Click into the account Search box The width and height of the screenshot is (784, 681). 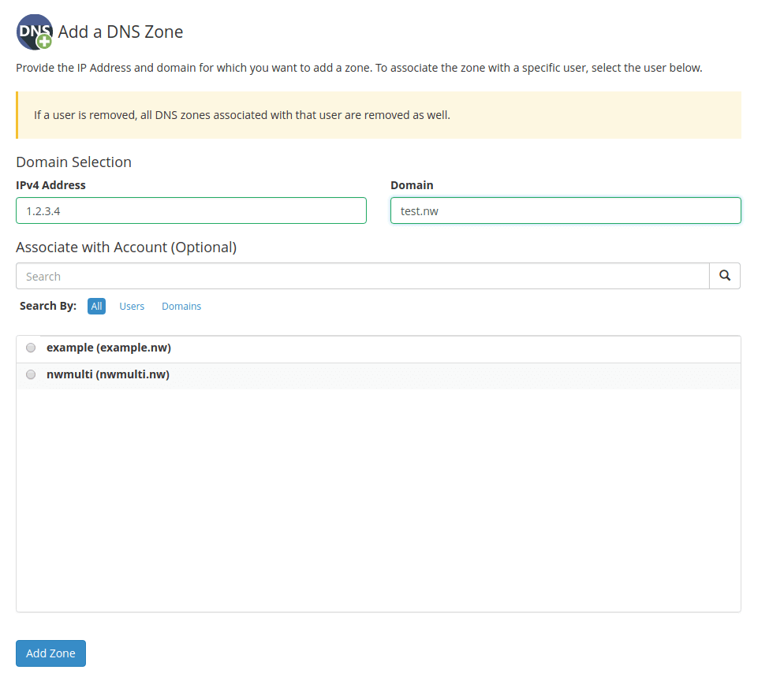coord(363,276)
